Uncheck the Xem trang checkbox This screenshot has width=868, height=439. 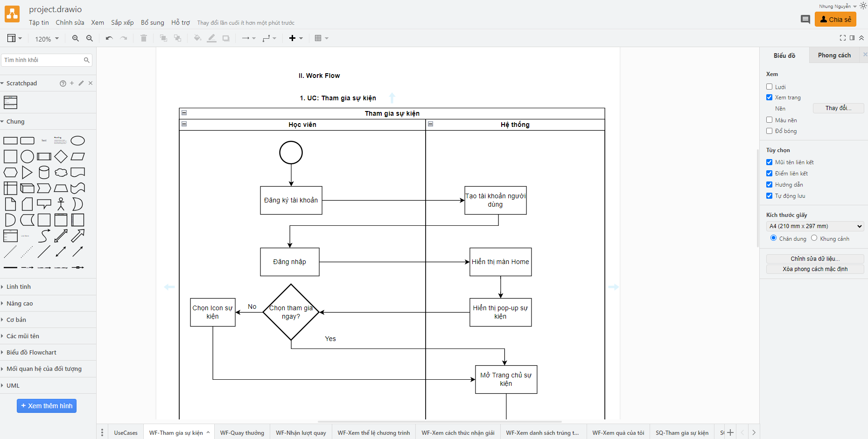[x=769, y=98]
